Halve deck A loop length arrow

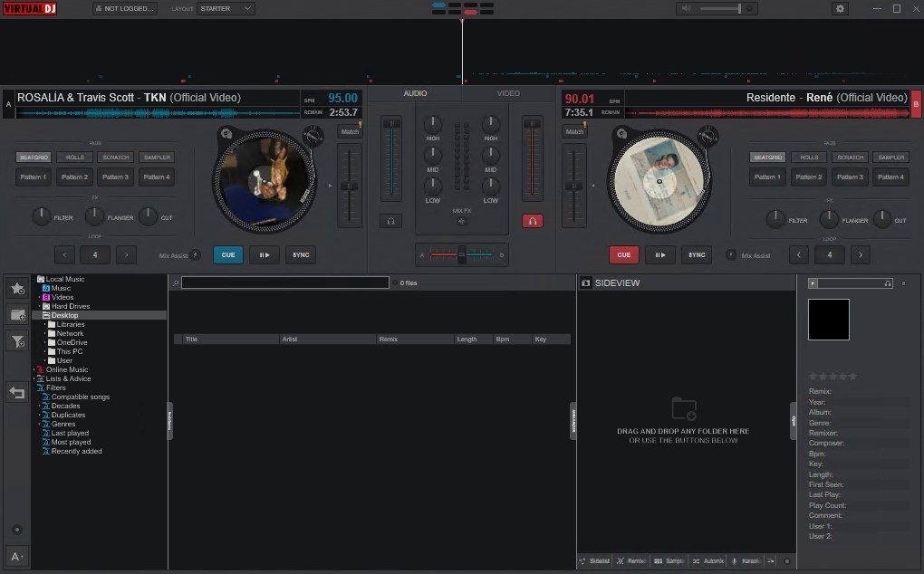point(65,255)
